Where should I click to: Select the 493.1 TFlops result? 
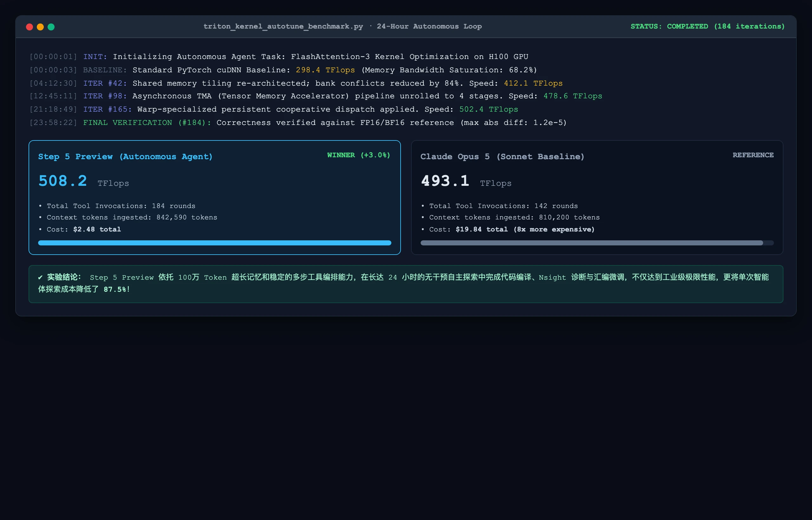tap(466, 181)
